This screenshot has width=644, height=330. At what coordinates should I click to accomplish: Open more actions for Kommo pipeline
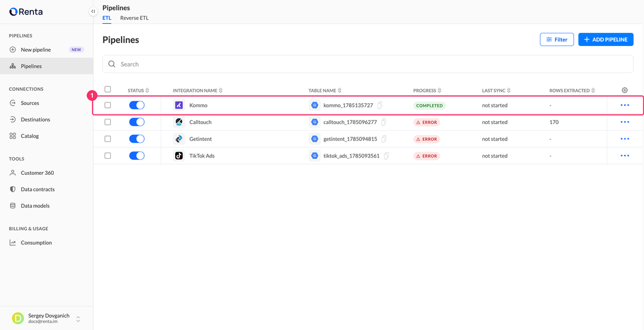click(x=625, y=105)
